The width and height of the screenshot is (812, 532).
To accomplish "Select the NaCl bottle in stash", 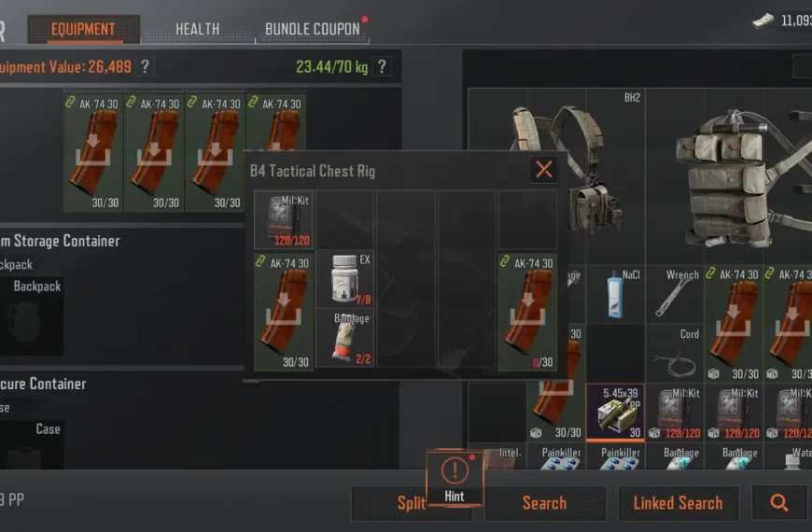I will pyautogui.click(x=616, y=294).
